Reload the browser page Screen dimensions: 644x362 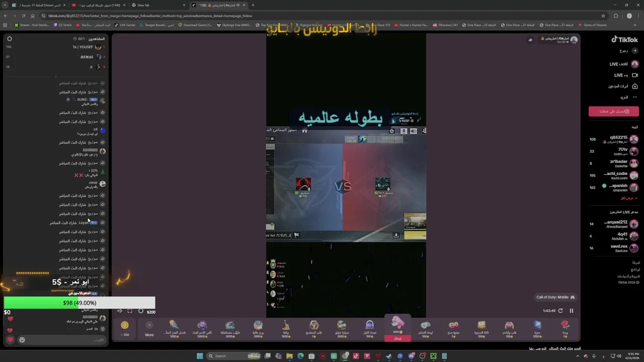pyautogui.click(x=23, y=16)
